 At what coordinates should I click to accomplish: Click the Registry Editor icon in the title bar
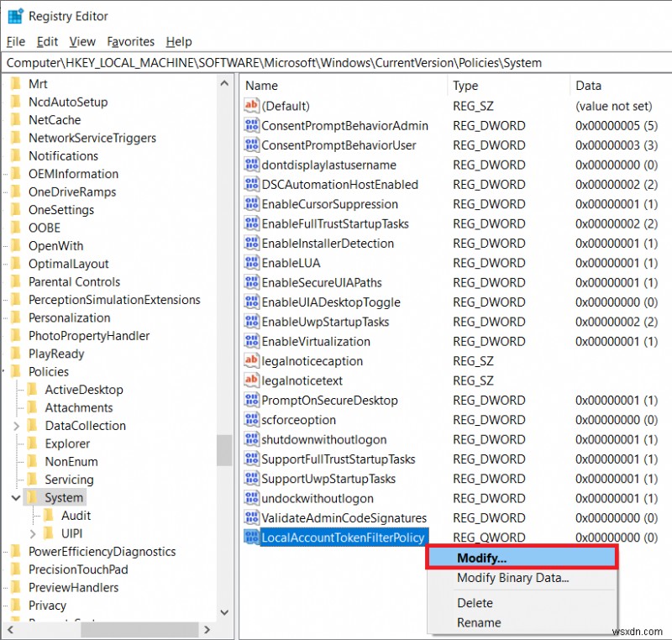coord(14,15)
